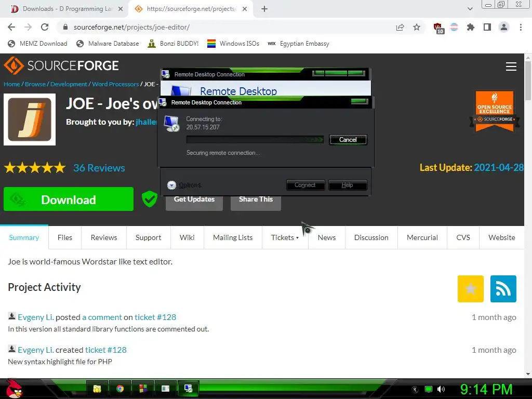Screen dimensions: 532x399
Task: Open the Discussion tab
Action: [x=371, y=237]
